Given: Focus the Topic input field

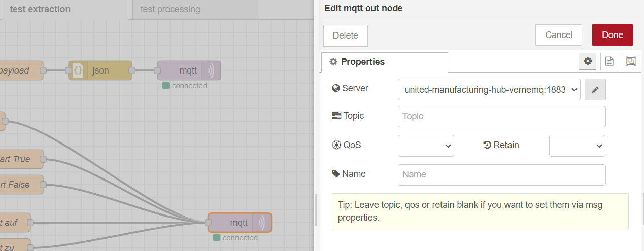Looking at the screenshot, I should (501, 116).
